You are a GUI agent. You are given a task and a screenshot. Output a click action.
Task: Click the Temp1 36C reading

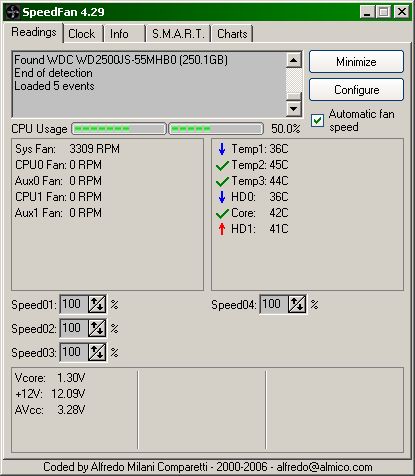(260, 149)
